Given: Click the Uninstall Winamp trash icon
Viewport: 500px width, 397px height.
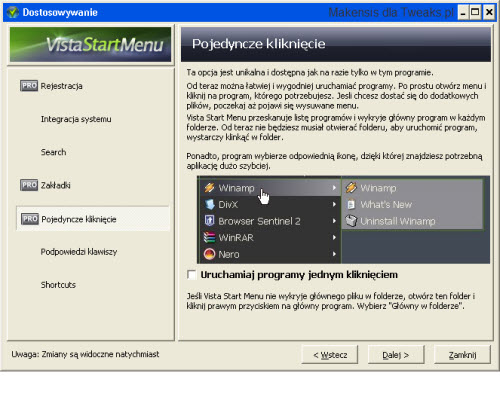Looking at the screenshot, I should (x=351, y=221).
